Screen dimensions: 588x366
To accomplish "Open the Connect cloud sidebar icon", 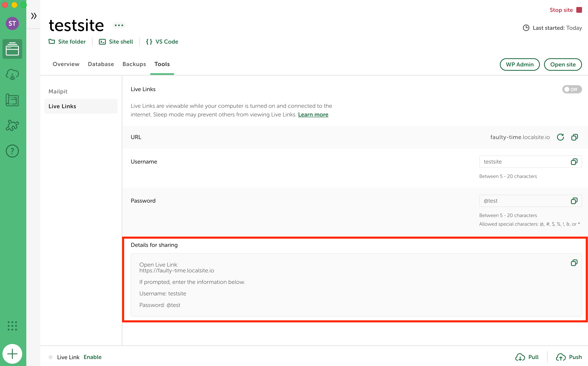I will click(x=12, y=74).
